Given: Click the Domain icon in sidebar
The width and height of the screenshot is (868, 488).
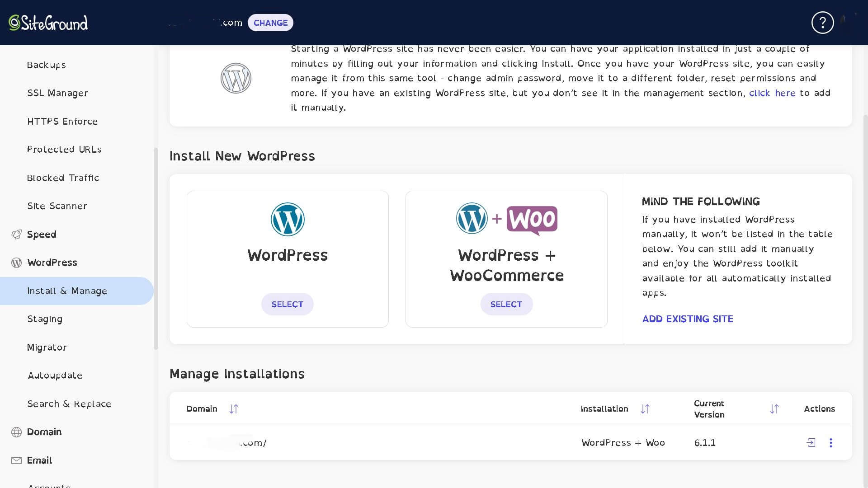Looking at the screenshot, I should [x=16, y=432].
